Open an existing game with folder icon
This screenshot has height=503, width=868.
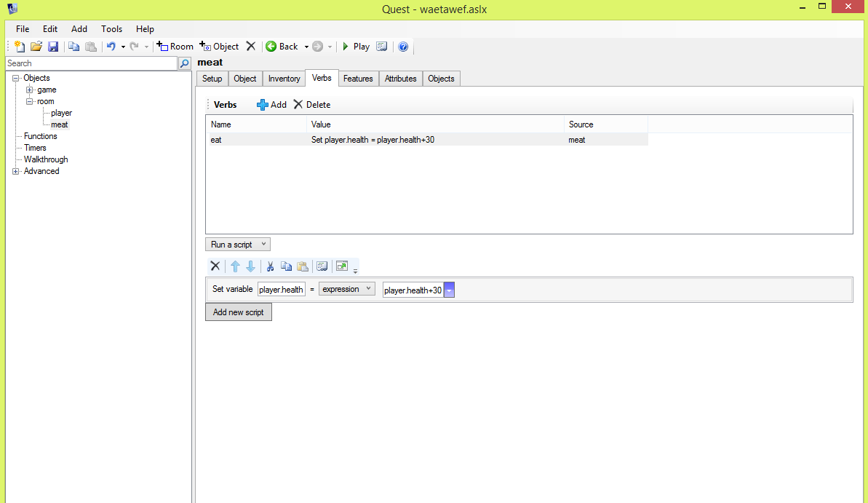point(36,47)
